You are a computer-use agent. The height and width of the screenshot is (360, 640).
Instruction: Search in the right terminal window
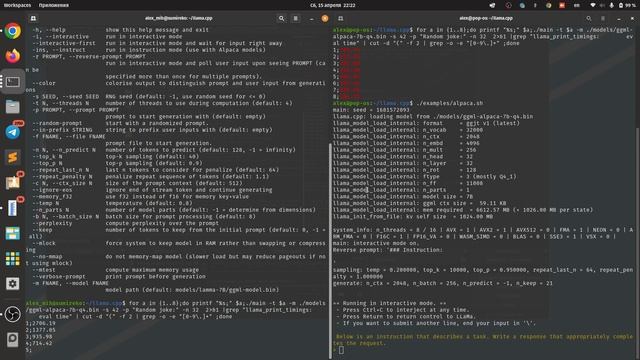coord(589,18)
